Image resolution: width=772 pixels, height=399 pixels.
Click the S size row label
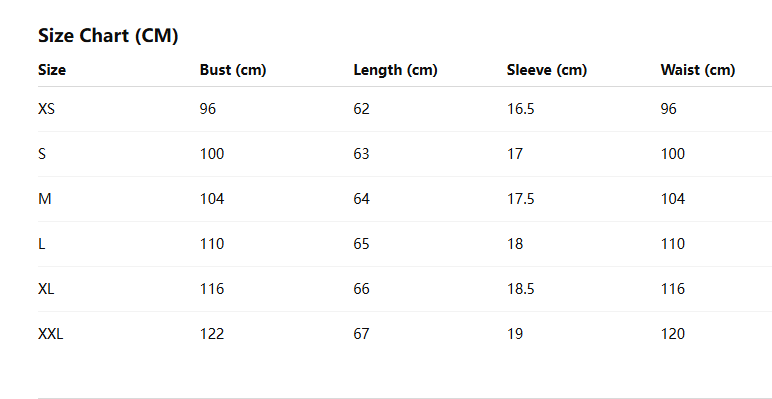click(42, 154)
